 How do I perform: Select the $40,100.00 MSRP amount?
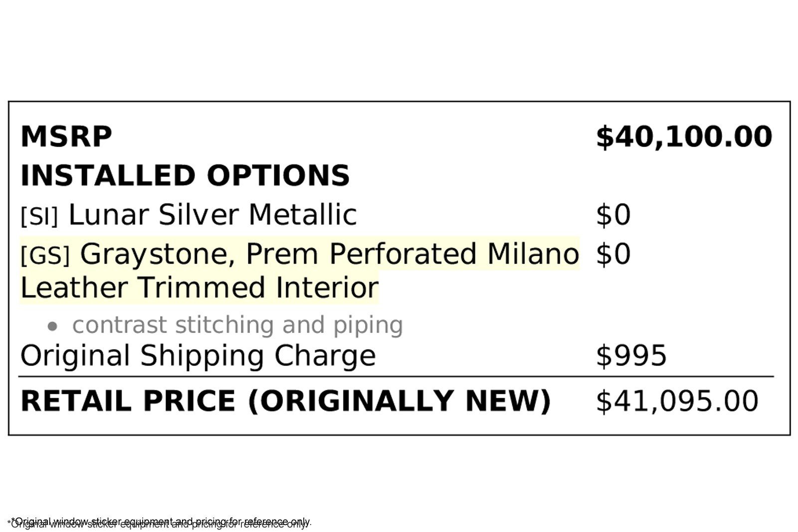click(684, 137)
